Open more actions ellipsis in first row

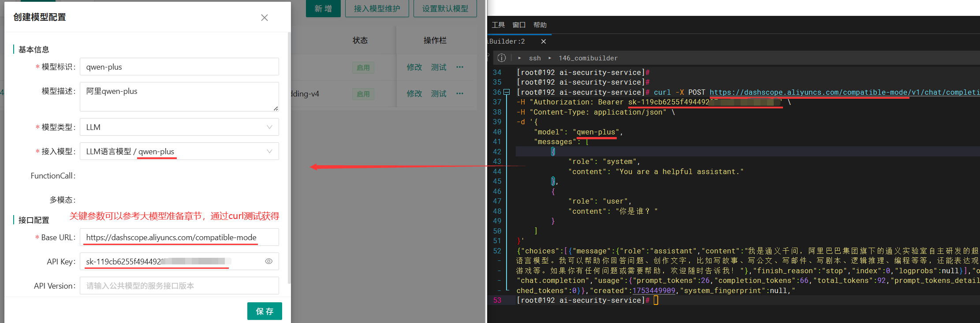(x=460, y=67)
